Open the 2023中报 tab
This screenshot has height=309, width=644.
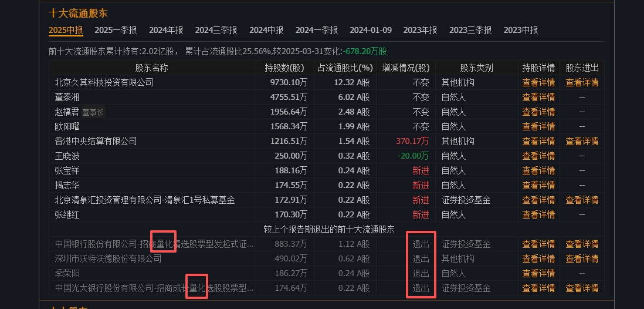click(520, 30)
